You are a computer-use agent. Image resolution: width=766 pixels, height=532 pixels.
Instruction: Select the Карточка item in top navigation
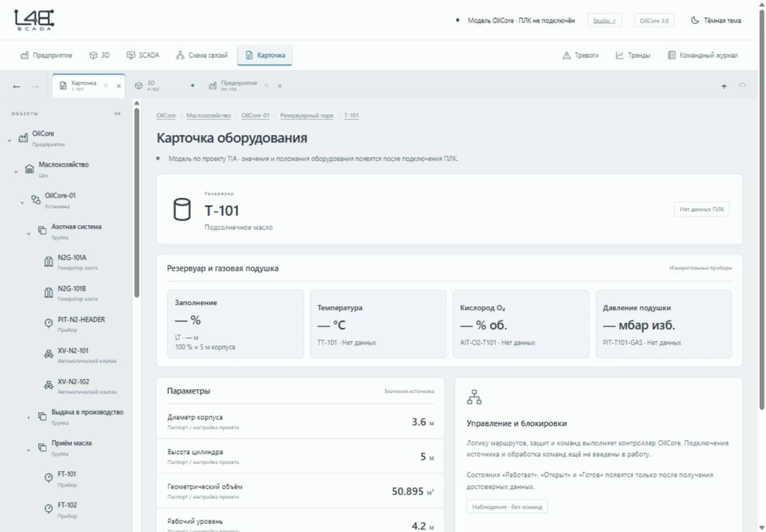264,55
